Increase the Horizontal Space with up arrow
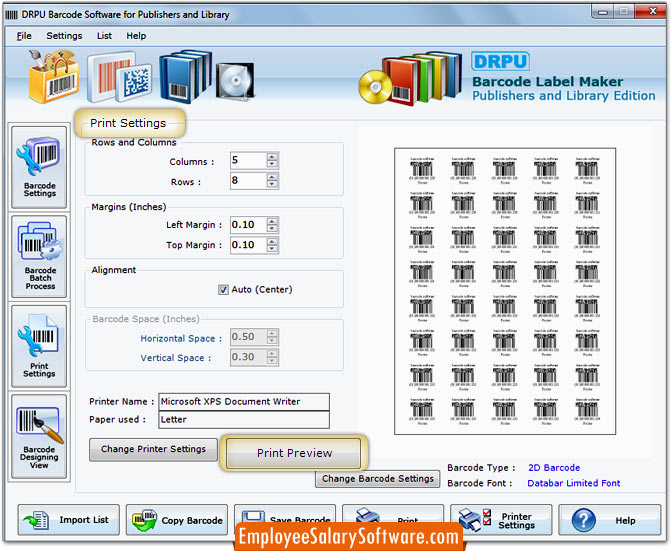Image resolution: width=671 pixels, height=551 pixels. tap(272, 334)
